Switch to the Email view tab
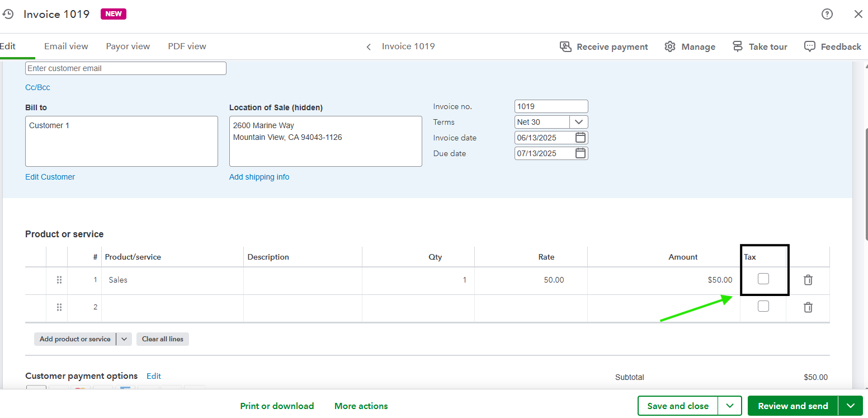Viewport: 868px width, 418px height. click(x=66, y=46)
